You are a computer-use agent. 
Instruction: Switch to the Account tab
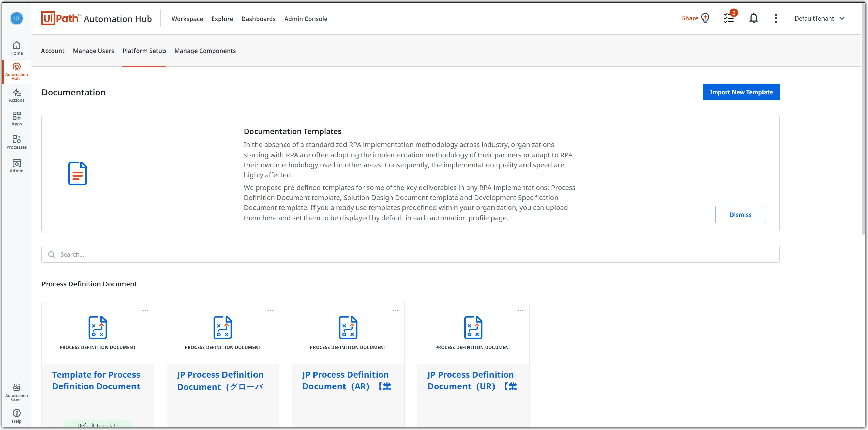(53, 51)
